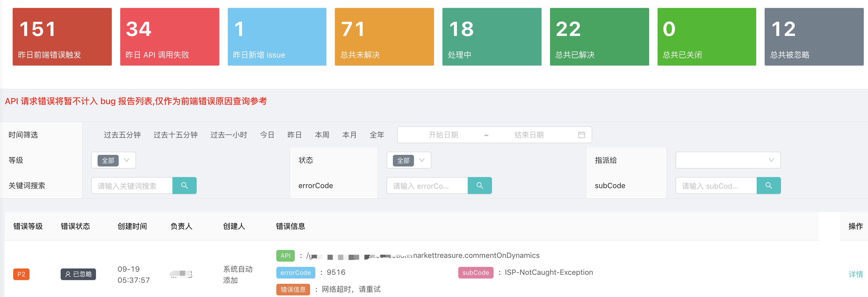Click the errorCode search magnifier button
This screenshot has width=868, height=297.
pos(480,185)
